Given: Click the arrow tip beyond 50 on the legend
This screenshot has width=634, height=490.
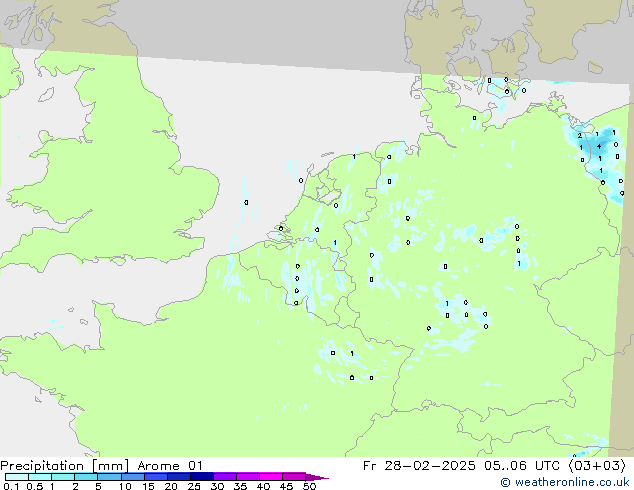Looking at the screenshot, I should (x=317, y=477).
